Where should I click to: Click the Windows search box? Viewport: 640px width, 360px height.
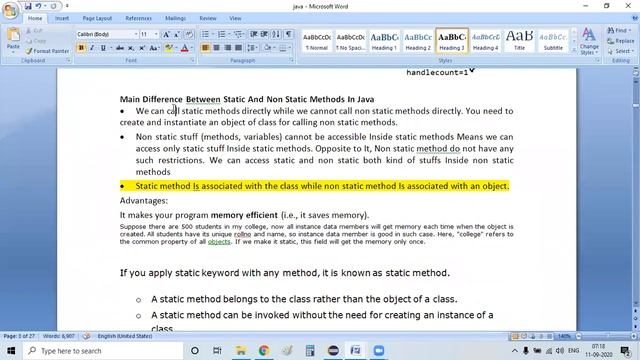click(x=103, y=351)
